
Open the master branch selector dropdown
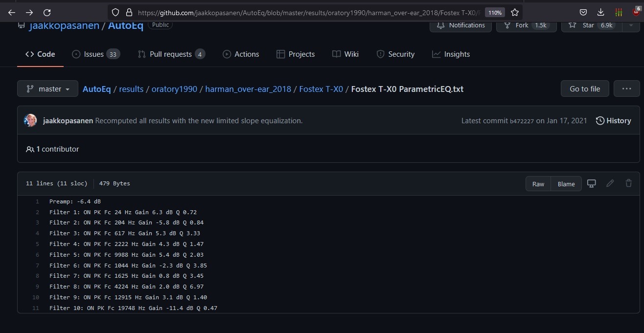(47, 89)
